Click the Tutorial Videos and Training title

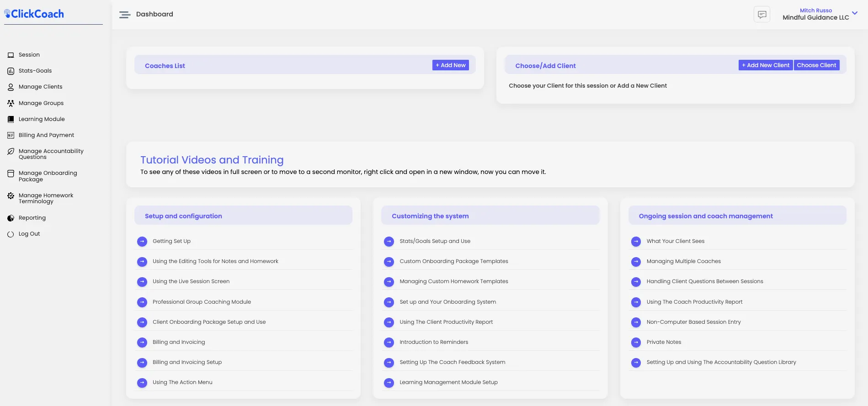212,160
